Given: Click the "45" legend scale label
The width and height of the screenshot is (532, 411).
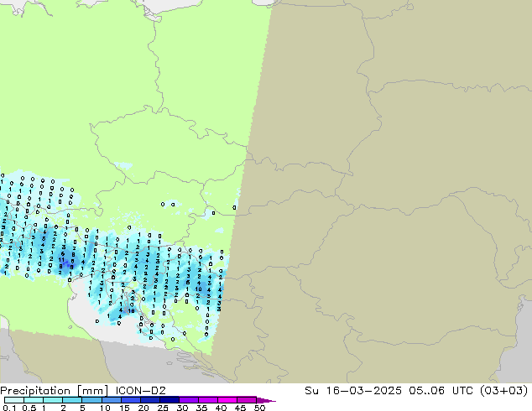Looking at the screenshot, I should pos(240,408).
